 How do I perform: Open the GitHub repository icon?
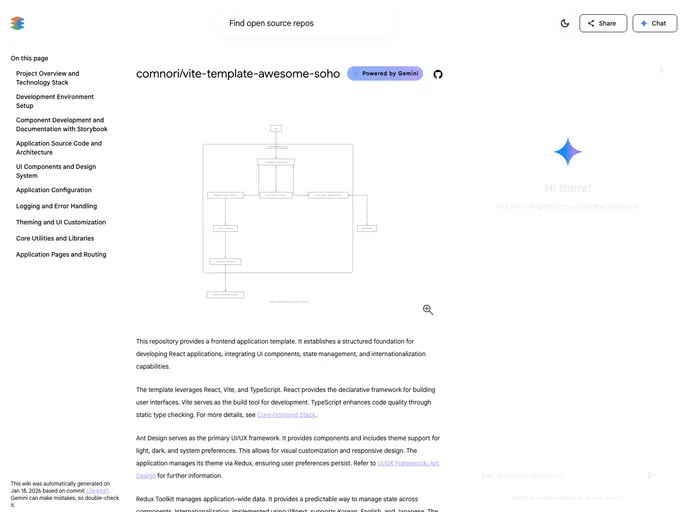click(x=437, y=74)
